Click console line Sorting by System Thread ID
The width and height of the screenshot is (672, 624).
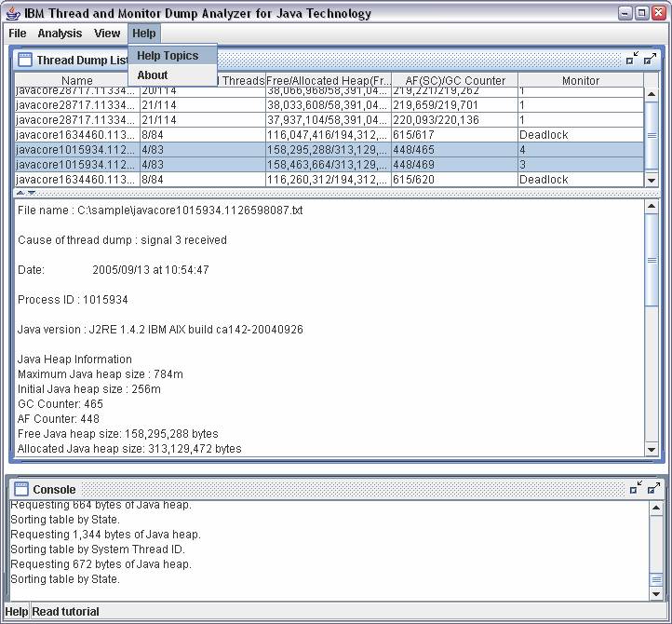click(x=98, y=549)
